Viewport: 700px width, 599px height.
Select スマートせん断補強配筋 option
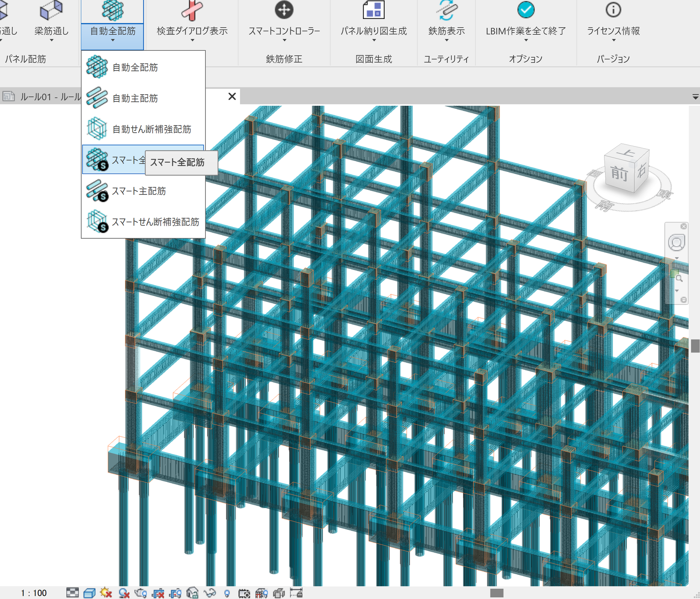click(x=155, y=222)
